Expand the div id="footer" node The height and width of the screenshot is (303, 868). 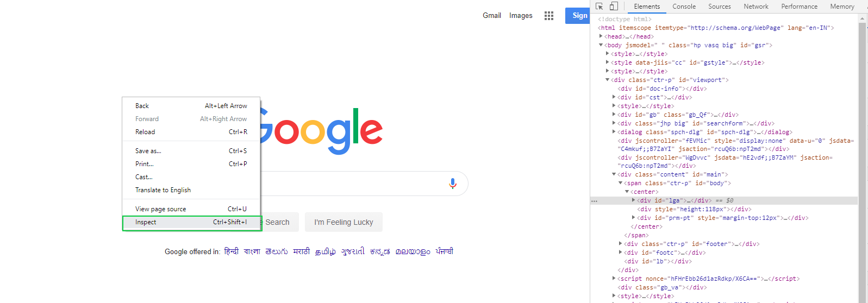click(621, 244)
